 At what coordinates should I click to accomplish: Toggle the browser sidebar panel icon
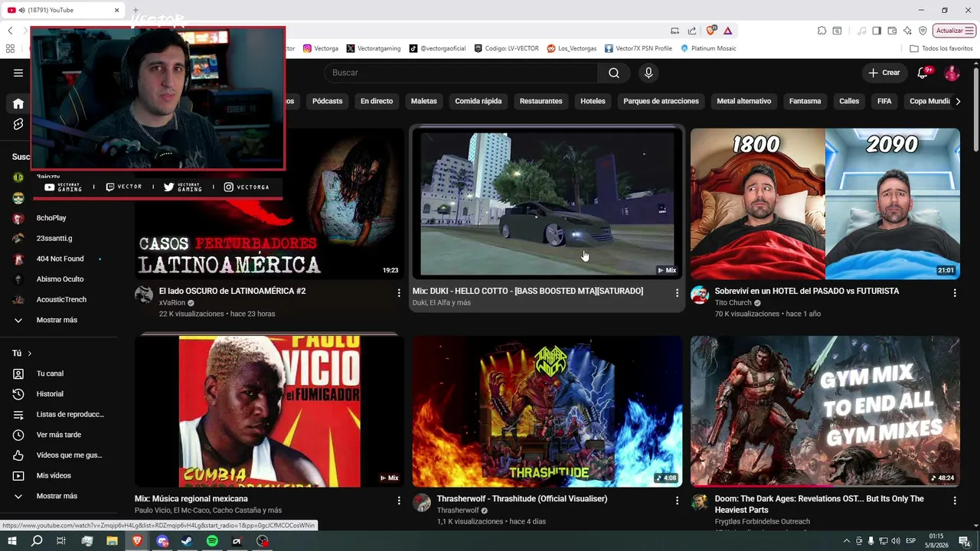pyautogui.click(x=877, y=31)
